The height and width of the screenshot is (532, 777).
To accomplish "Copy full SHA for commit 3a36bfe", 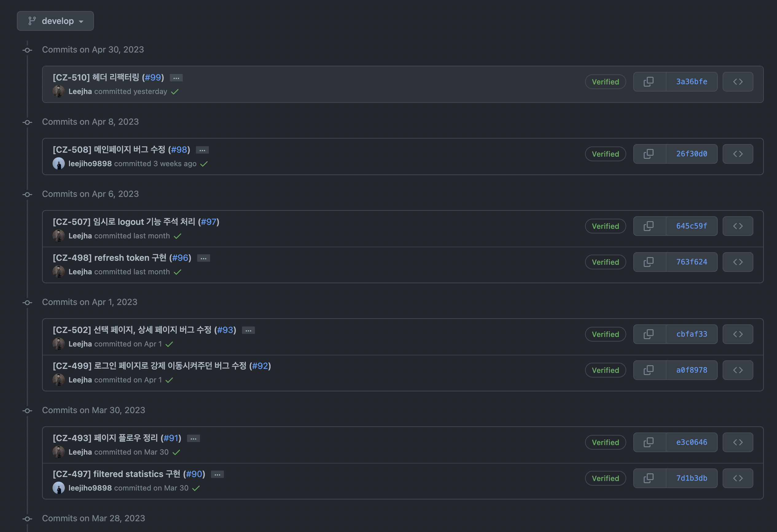I will [x=649, y=82].
